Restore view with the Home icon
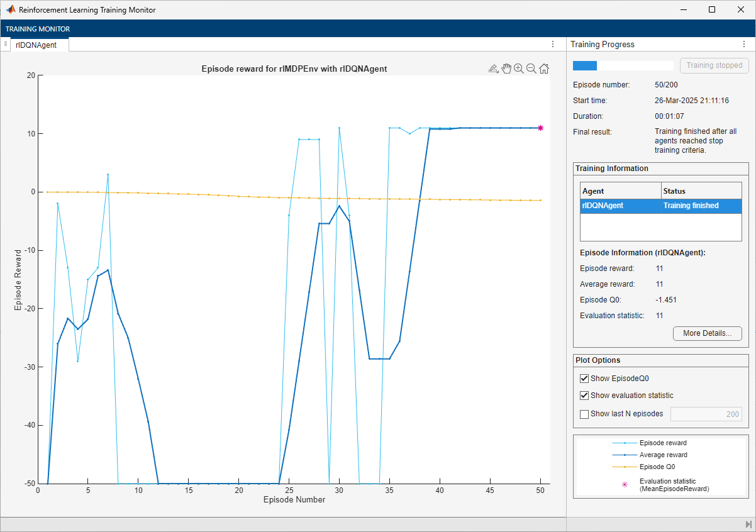 click(x=544, y=69)
